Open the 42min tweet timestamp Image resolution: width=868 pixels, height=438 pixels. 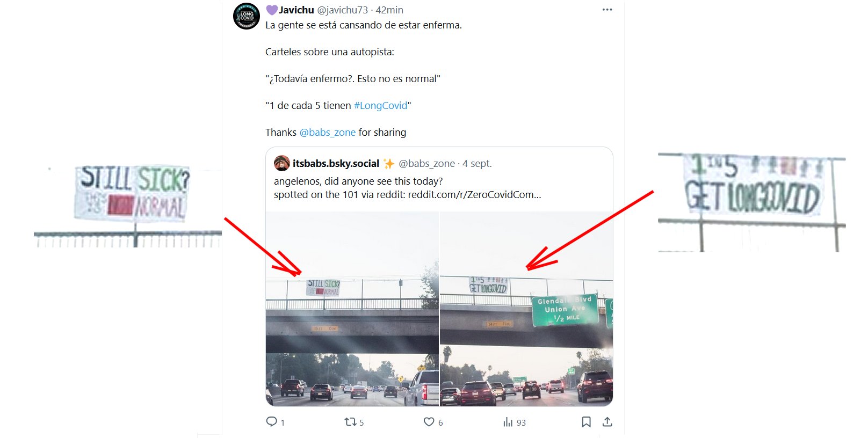click(389, 10)
